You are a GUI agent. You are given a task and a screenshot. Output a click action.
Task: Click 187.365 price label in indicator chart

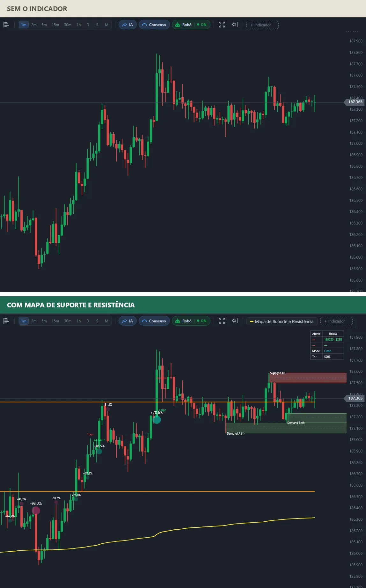[x=354, y=398]
